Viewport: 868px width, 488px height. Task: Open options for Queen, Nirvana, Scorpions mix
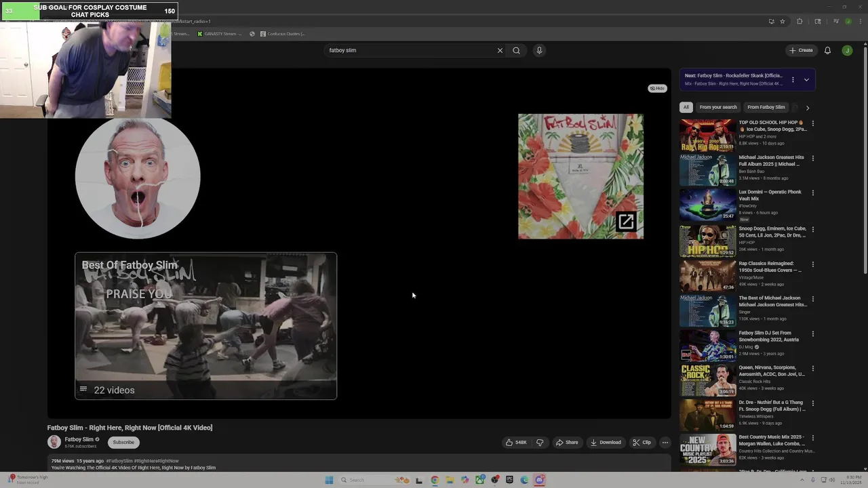pyautogui.click(x=813, y=369)
